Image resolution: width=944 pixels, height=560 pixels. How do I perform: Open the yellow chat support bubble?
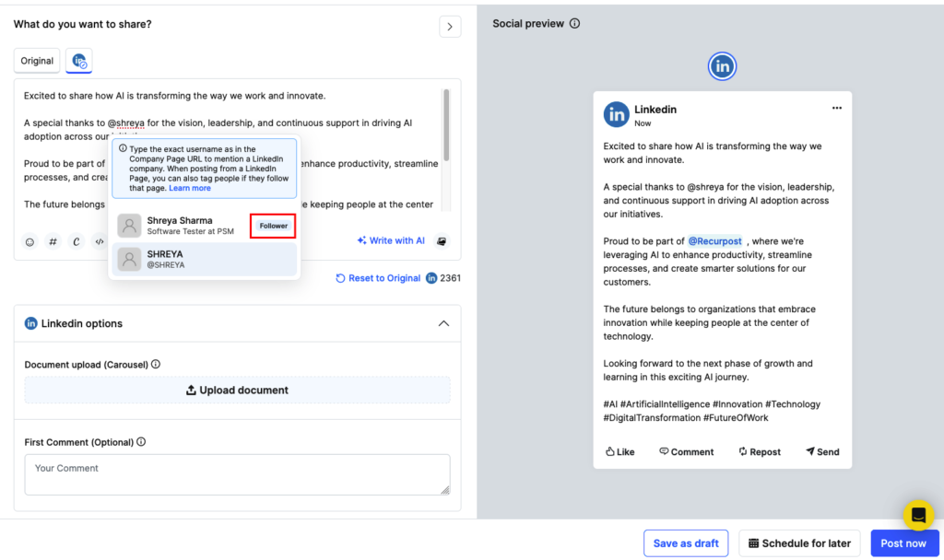click(x=918, y=515)
